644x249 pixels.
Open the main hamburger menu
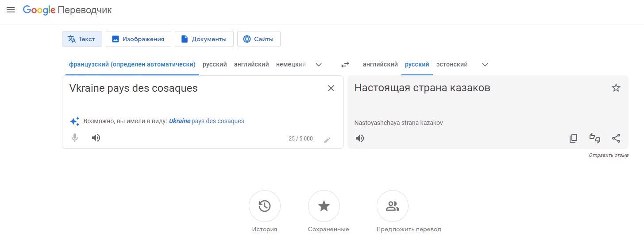click(11, 10)
